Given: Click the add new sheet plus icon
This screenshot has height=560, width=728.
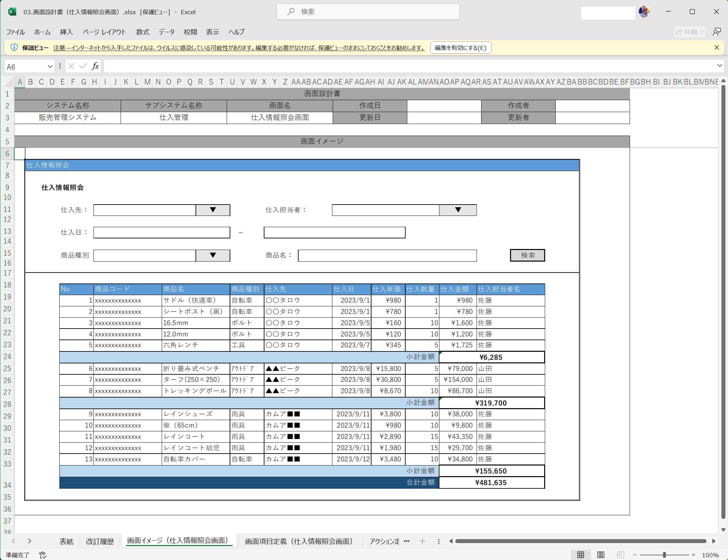Looking at the screenshot, I should click(422, 541).
